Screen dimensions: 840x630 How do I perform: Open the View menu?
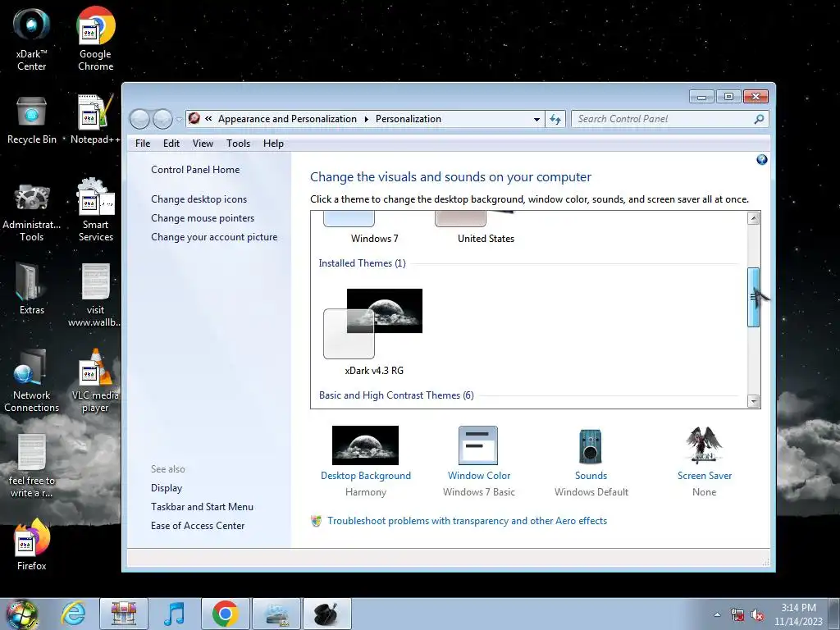pos(203,144)
